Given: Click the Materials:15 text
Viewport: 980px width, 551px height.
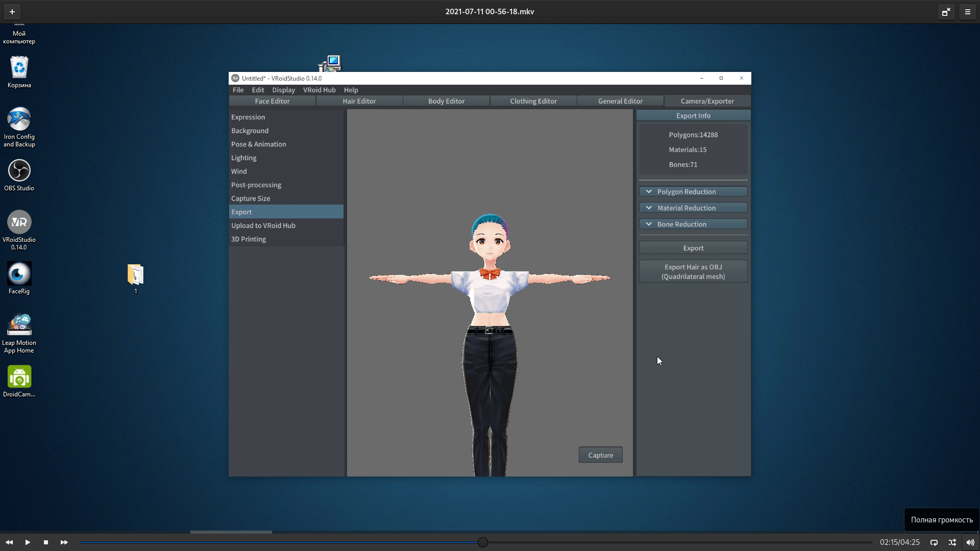Looking at the screenshot, I should point(688,149).
